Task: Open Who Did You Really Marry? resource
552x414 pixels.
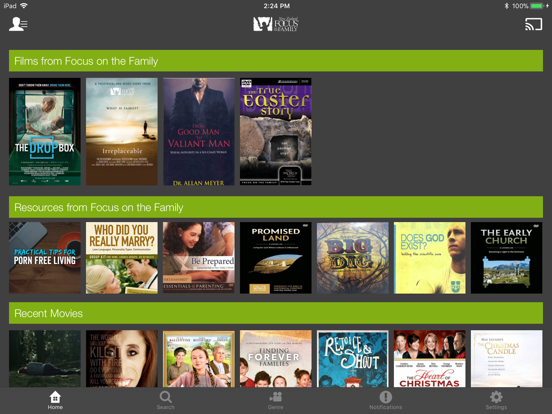Action: (x=122, y=258)
